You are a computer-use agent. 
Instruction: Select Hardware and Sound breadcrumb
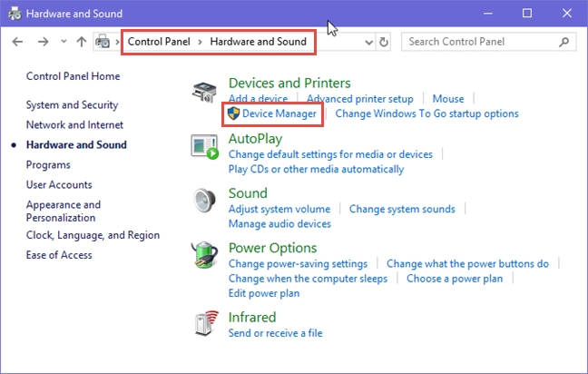(258, 42)
